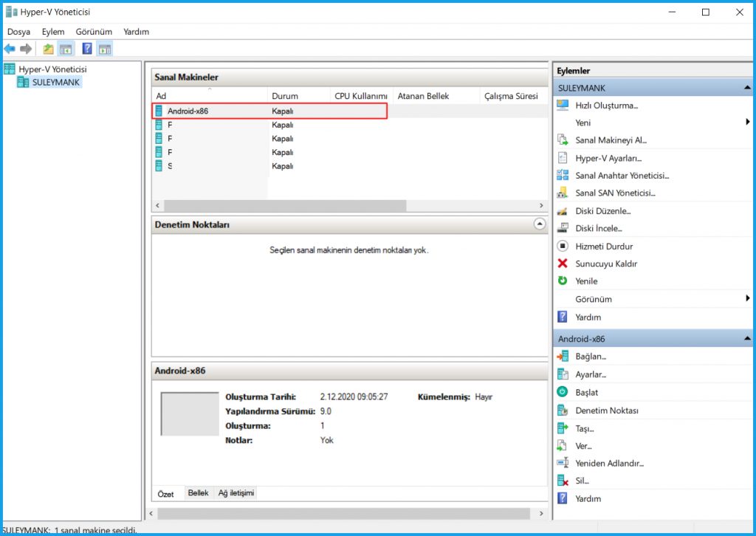Click the bottom center pane horizontal scrollbar
This screenshot has width=756, height=536.
343,513
